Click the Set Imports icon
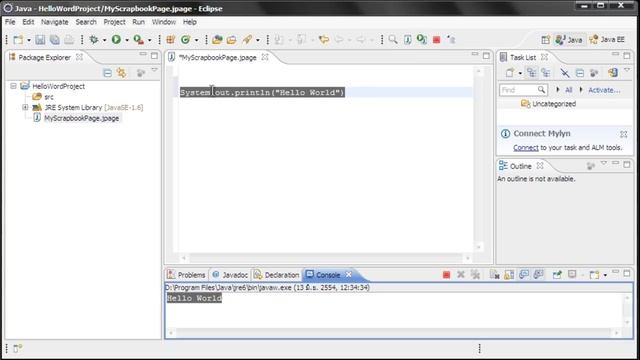Viewport: 640px width, 360px height. (451, 40)
